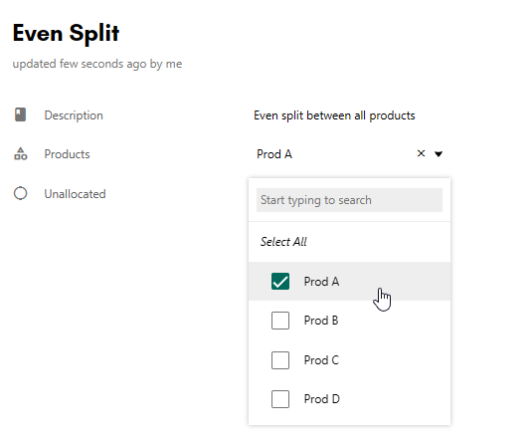Uncheck the Prod A checkbox
The image size is (532, 438).
(280, 281)
